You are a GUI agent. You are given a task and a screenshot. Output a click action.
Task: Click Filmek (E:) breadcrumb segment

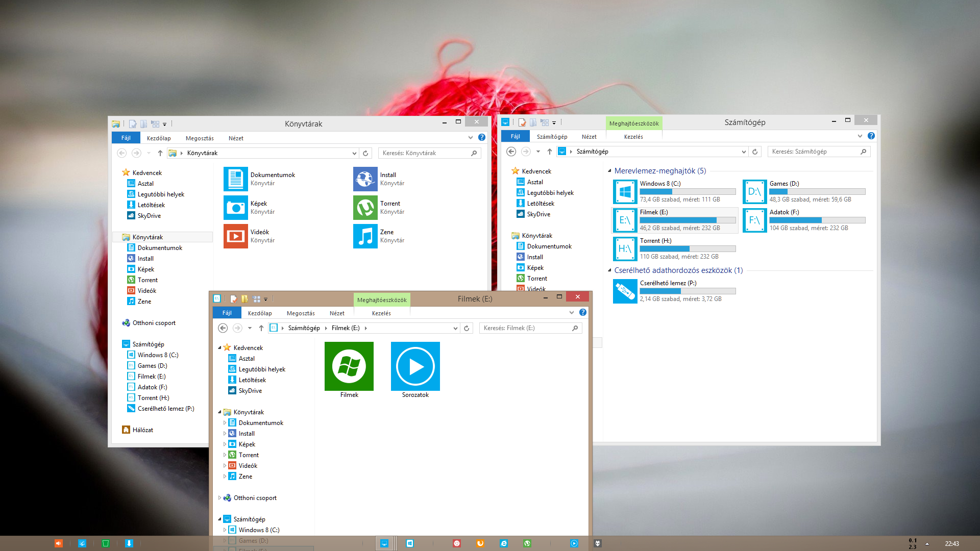pyautogui.click(x=346, y=328)
